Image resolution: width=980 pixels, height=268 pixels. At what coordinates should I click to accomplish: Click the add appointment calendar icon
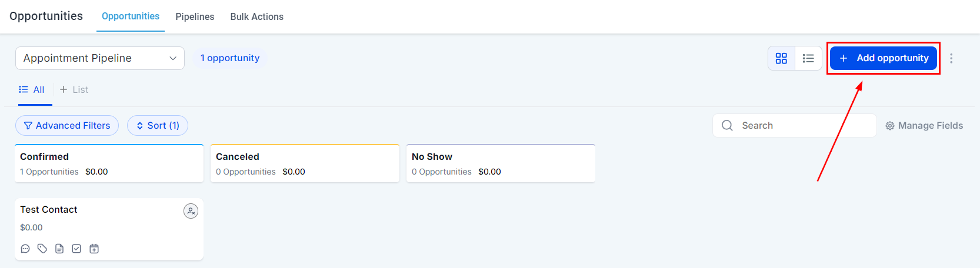coord(94,249)
